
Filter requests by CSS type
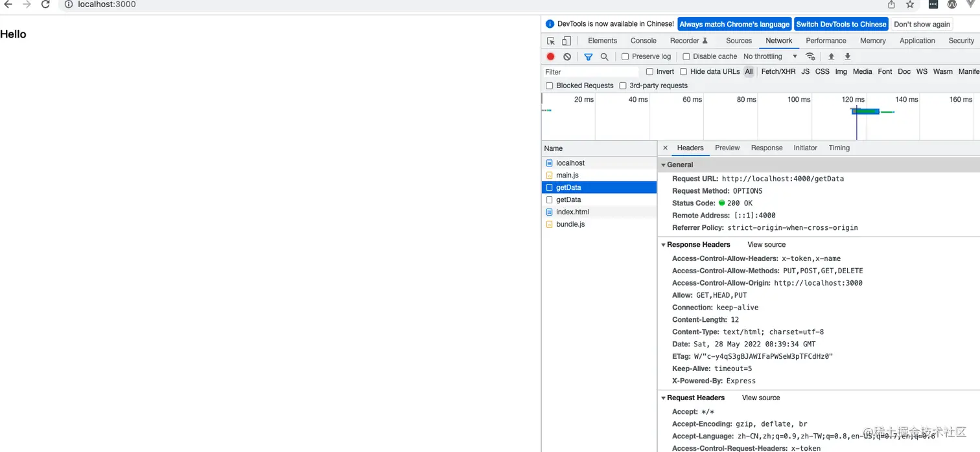point(822,72)
